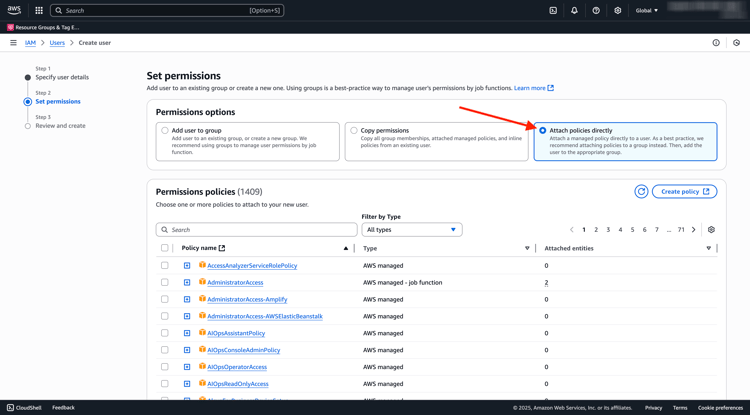Open the settings gear in top bar
The height and width of the screenshot is (415, 750).
click(618, 11)
